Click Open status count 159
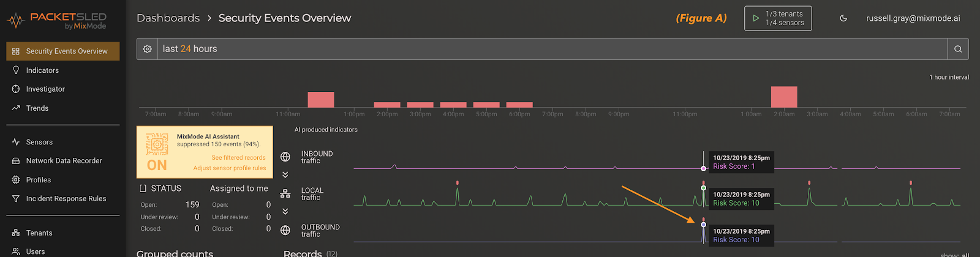The image size is (980, 257). [192, 205]
